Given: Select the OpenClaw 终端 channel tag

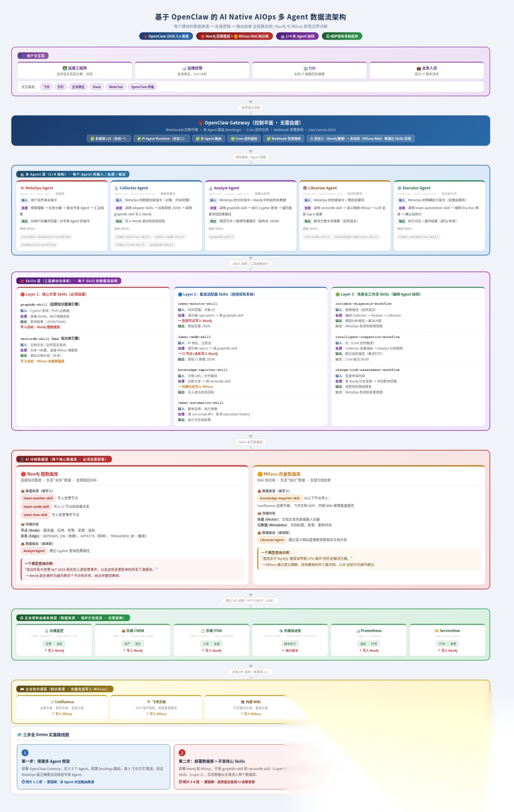Looking at the screenshot, I should [x=142, y=87].
